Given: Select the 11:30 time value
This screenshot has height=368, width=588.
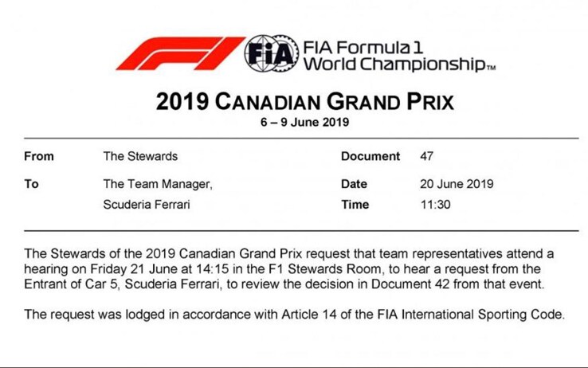Looking at the screenshot, I should coord(435,204).
